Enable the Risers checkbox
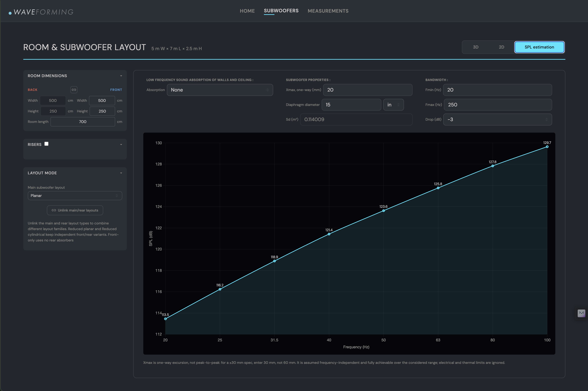Viewport: 588px width, 391px height. click(x=46, y=144)
